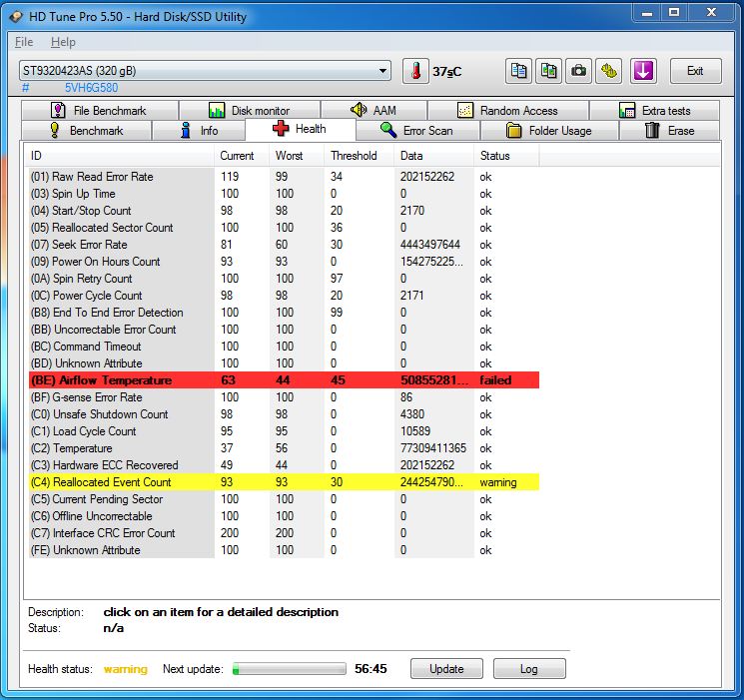744x700 pixels.
Task: Select the (C3) Hardware ECC Recovered row
Action: click(284, 465)
